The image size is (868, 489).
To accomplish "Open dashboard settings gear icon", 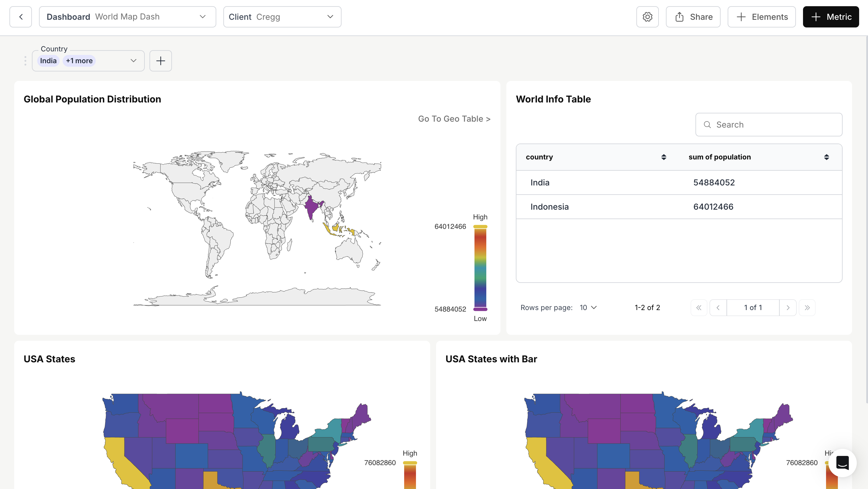I will [647, 17].
